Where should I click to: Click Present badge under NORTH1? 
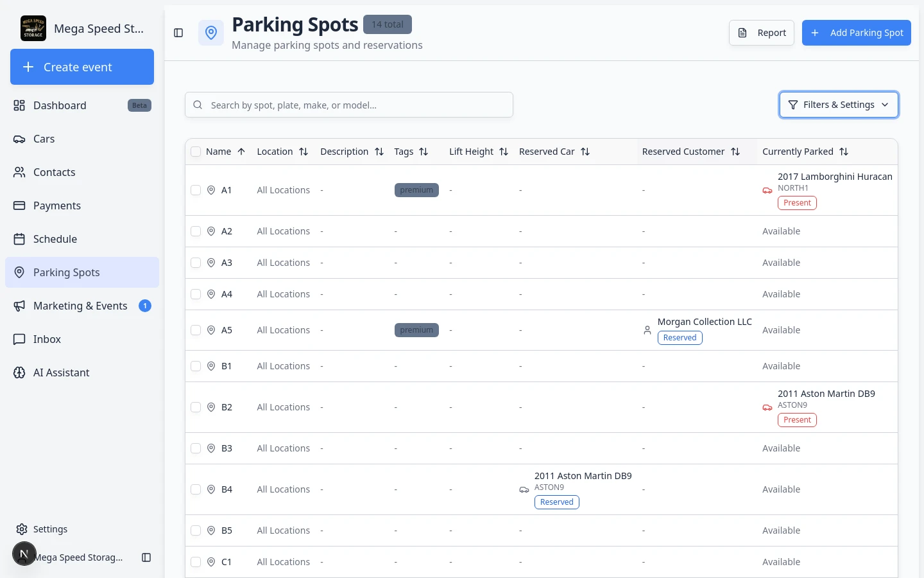[x=797, y=203]
